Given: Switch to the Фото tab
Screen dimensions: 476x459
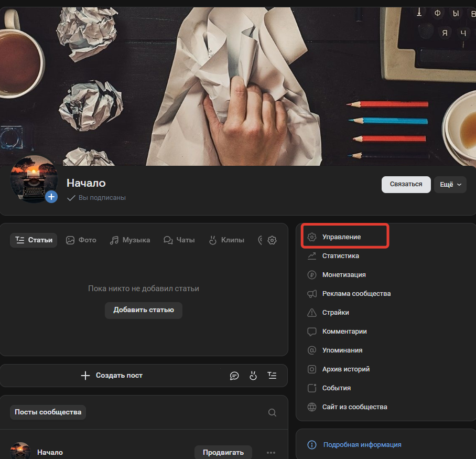Looking at the screenshot, I should coord(81,240).
